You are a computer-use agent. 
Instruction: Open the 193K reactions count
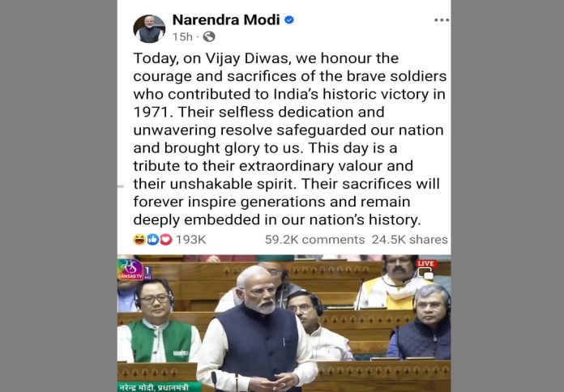[x=190, y=240]
